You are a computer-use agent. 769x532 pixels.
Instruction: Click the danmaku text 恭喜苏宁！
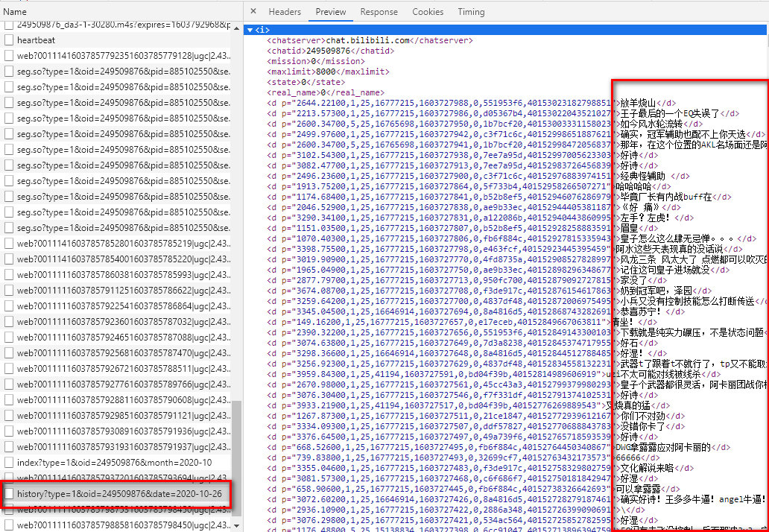click(642, 311)
